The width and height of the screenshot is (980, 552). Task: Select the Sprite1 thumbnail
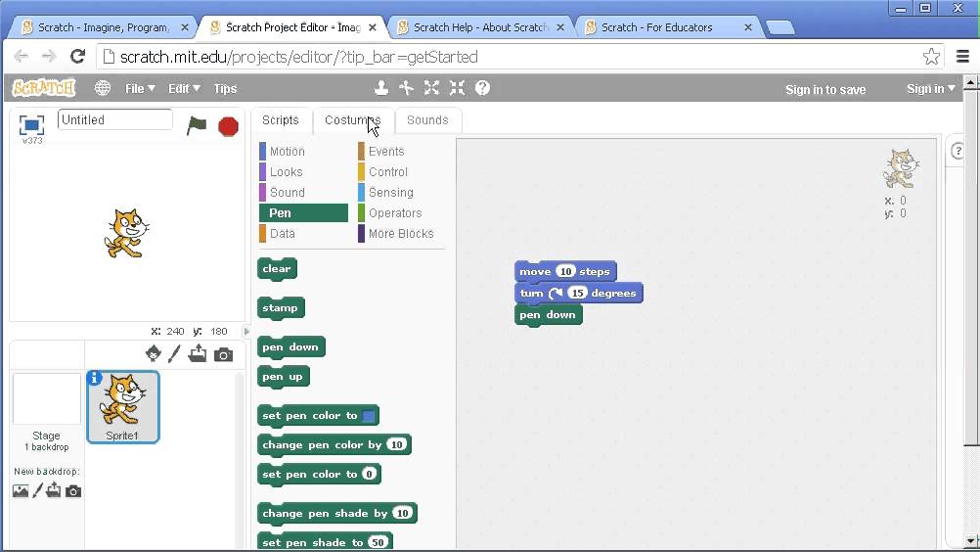pyautogui.click(x=123, y=407)
